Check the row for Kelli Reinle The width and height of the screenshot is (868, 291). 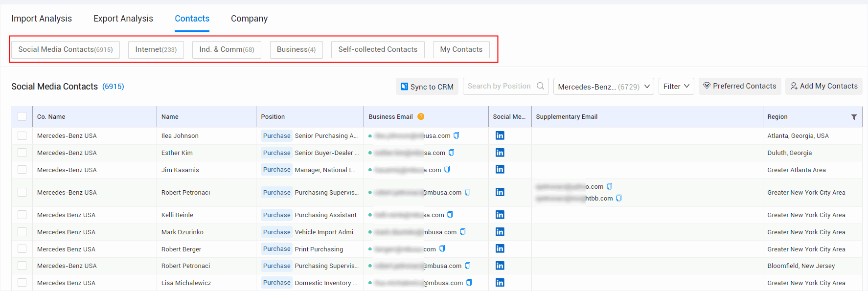22,215
